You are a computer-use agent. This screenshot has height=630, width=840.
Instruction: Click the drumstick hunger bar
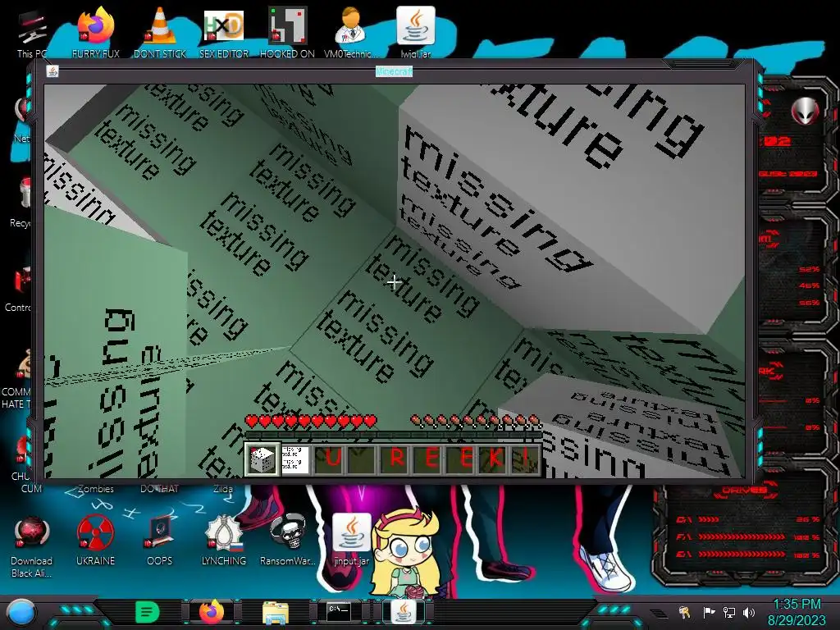point(475,421)
